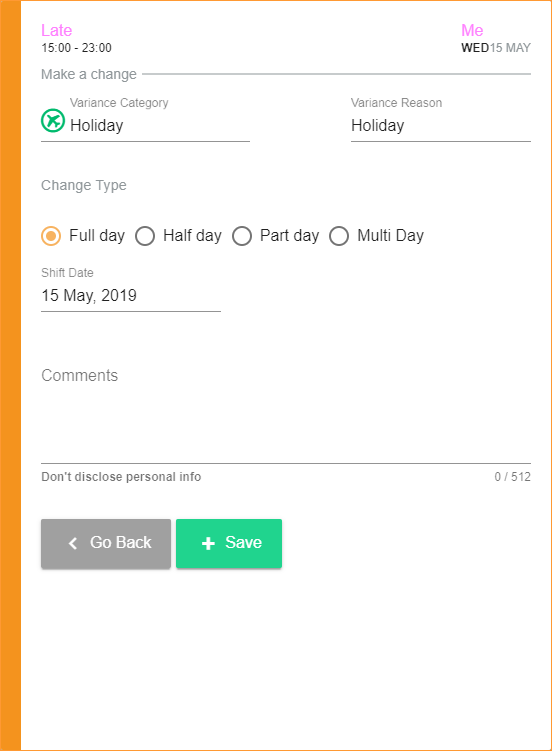Click the Change Type label
552x751 pixels.
[x=84, y=185]
